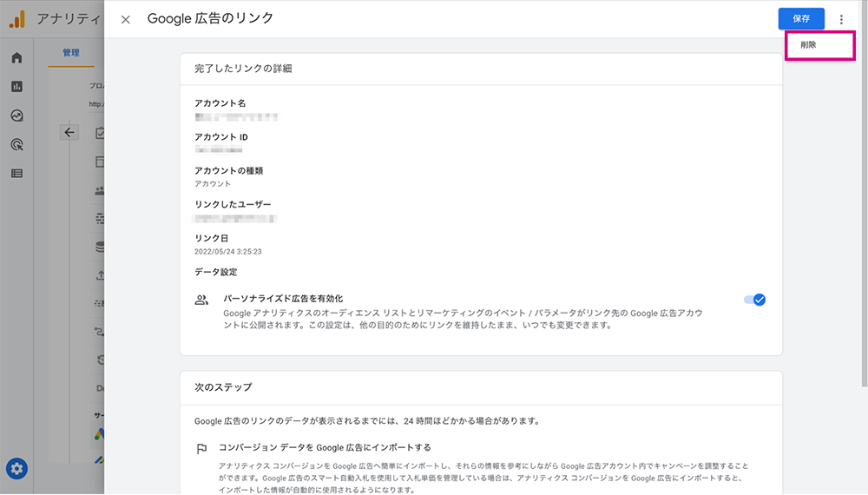
Task: Click the 'アカウント ID' label
Action: [220, 136]
